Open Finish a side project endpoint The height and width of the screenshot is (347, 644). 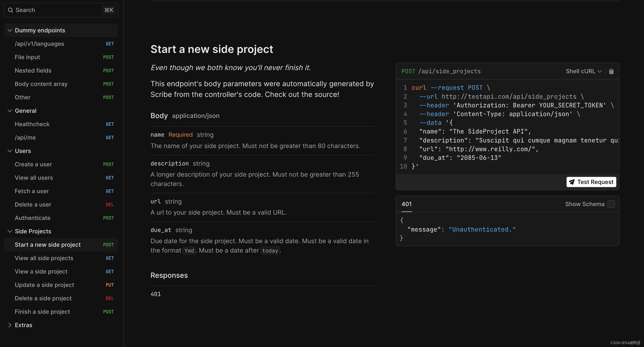tap(42, 312)
